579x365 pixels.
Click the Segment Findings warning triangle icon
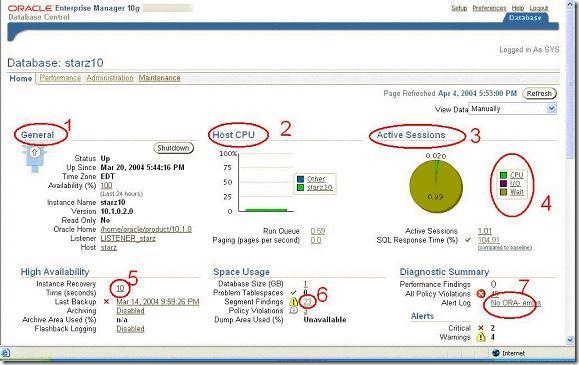(x=294, y=302)
